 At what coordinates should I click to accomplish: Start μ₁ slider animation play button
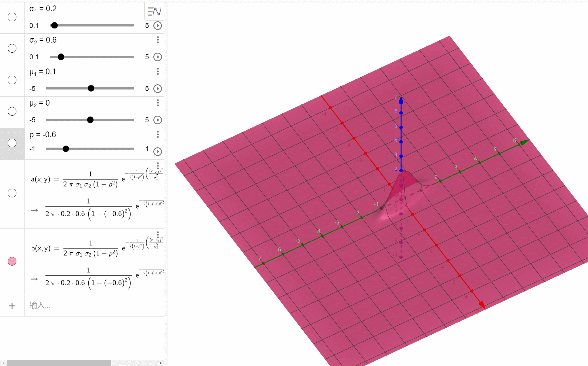(x=158, y=88)
